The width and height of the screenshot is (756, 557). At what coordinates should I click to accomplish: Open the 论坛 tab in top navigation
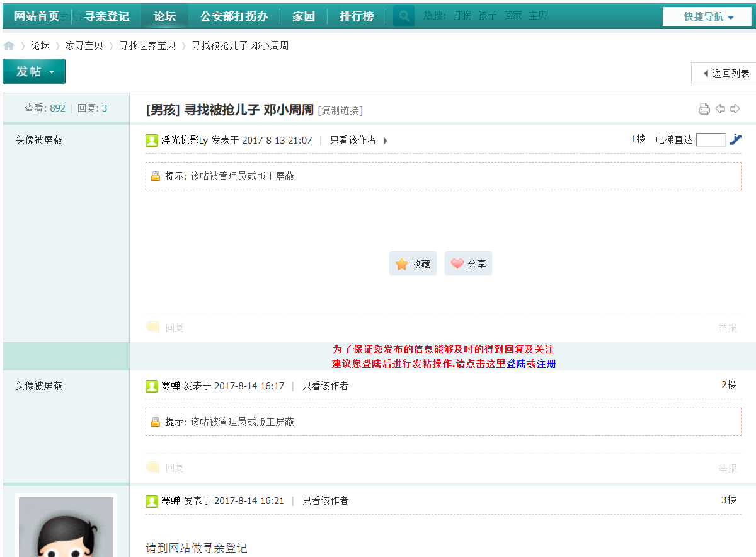[x=165, y=16]
